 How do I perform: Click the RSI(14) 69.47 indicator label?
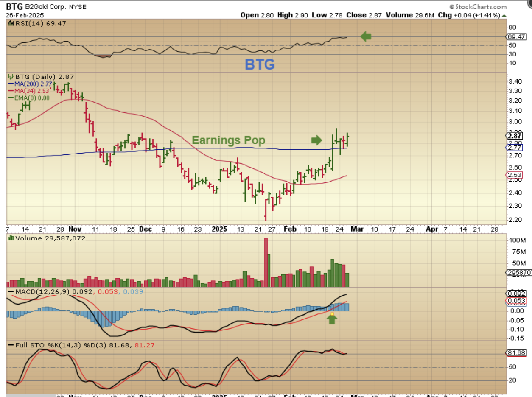pyautogui.click(x=42, y=23)
